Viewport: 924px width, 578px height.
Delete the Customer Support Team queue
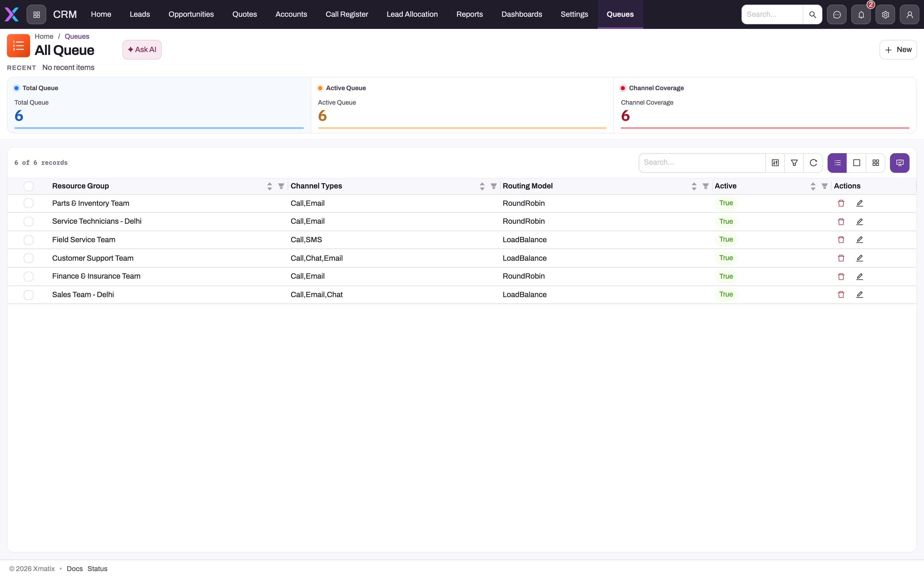[841, 258]
